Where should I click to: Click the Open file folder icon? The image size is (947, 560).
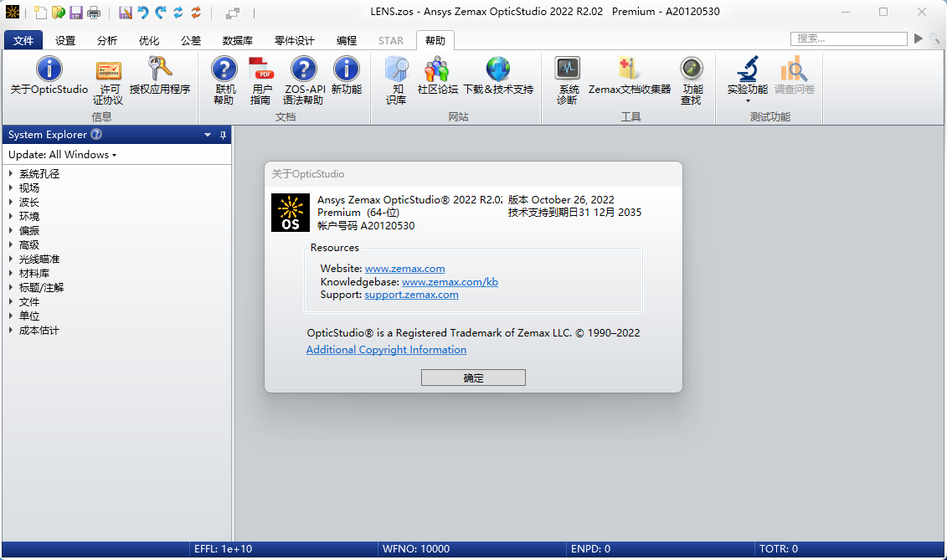pos(59,12)
